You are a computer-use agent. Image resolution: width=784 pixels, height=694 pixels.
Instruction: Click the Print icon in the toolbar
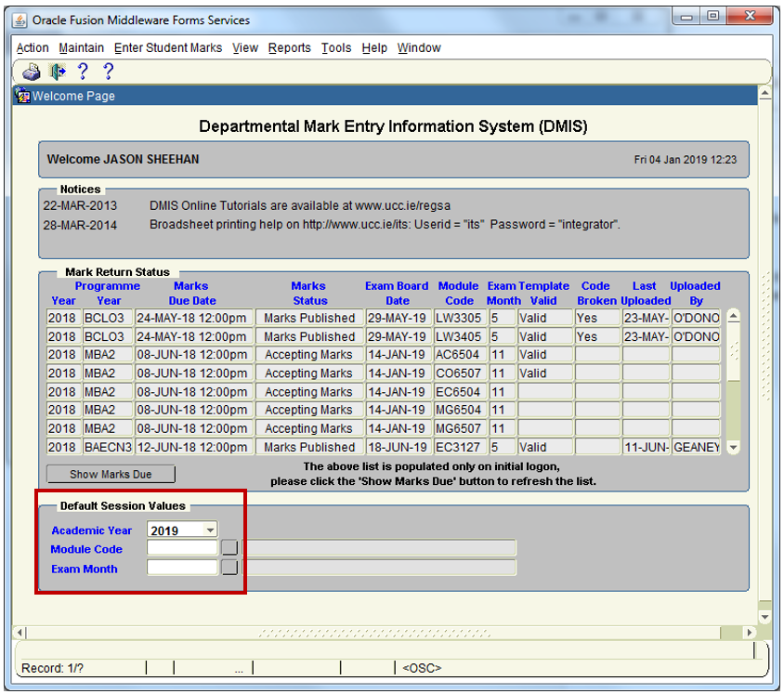tap(32, 72)
